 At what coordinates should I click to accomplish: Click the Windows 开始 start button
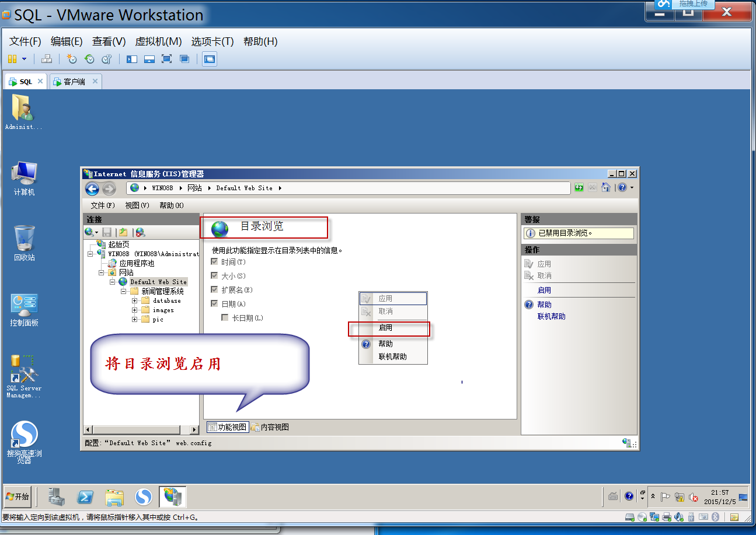coord(17,496)
